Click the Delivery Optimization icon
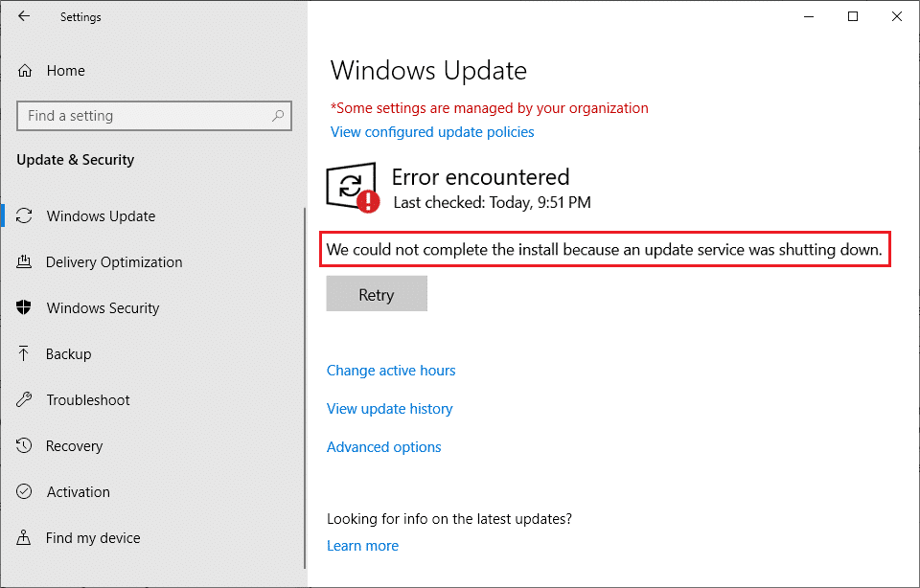Screen dimensions: 920x588 coord(26,262)
